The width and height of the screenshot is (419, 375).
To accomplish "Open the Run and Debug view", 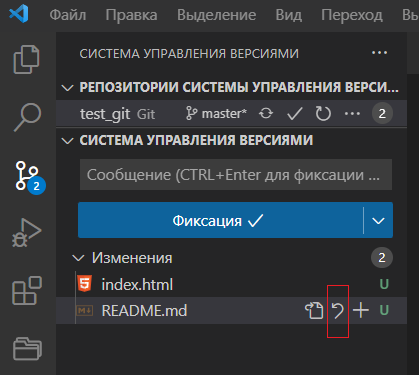I will click(x=27, y=232).
